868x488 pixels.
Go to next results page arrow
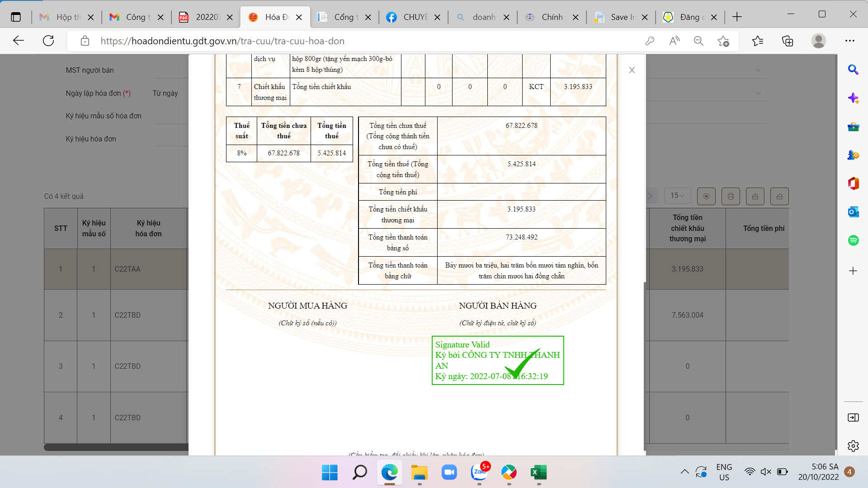(x=651, y=196)
